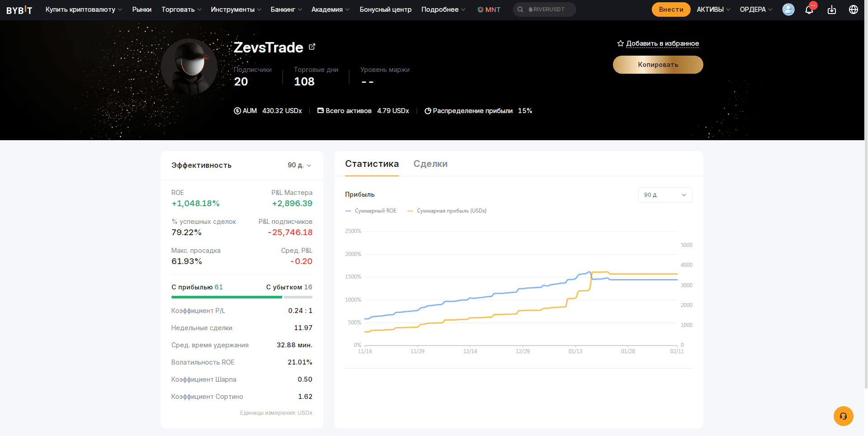Open the Прибыль chart 90 д. selector
The width and height of the screenshot is (868, 436).
pyautogui.click(x=665, y=195)
